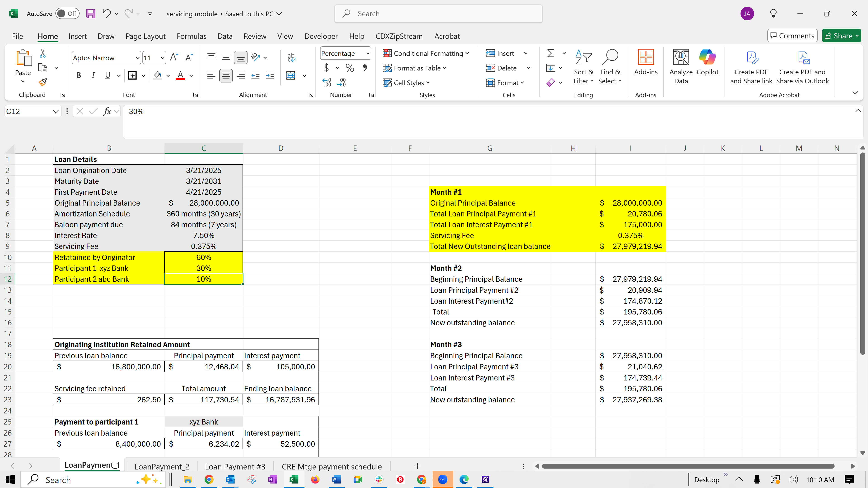This screenshot has height=488, width=868.
Task: Click in the title bar Search box
Action: [x=438, y=14]
